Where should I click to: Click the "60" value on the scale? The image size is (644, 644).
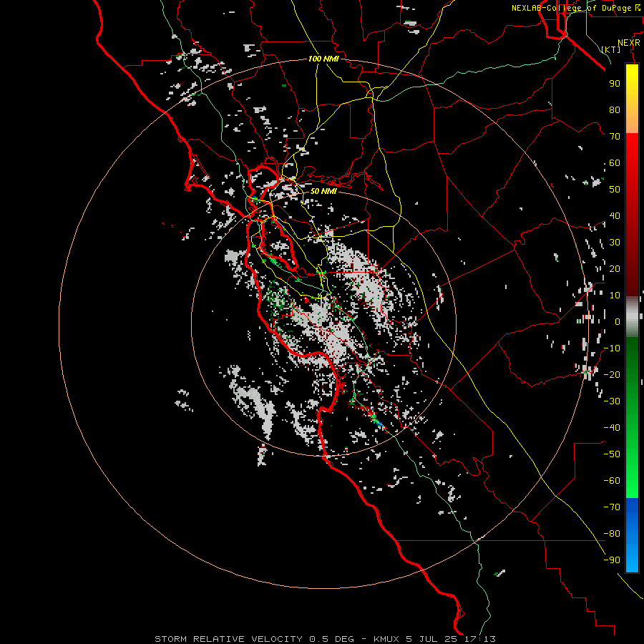click(615, 162)
